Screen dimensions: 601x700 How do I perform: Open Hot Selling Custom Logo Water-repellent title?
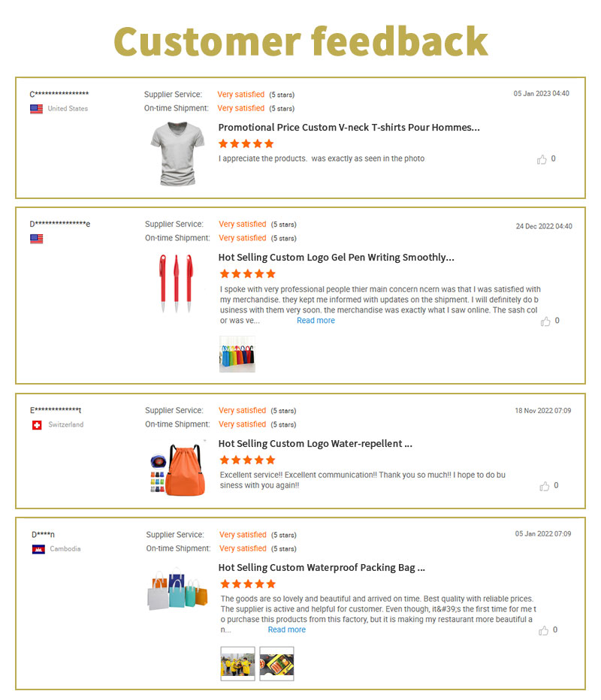pos(315,444)
